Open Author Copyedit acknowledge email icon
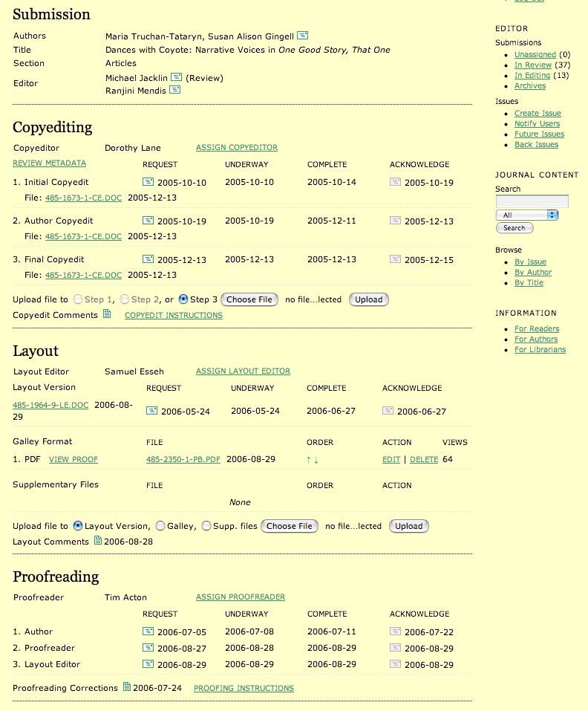 point(396,221)
